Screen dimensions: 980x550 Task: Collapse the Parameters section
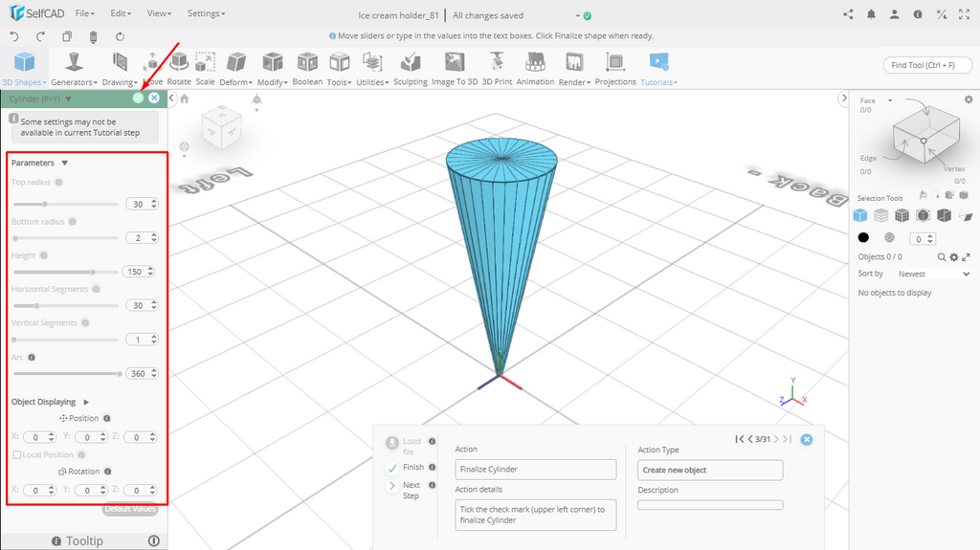coord(64,164)
